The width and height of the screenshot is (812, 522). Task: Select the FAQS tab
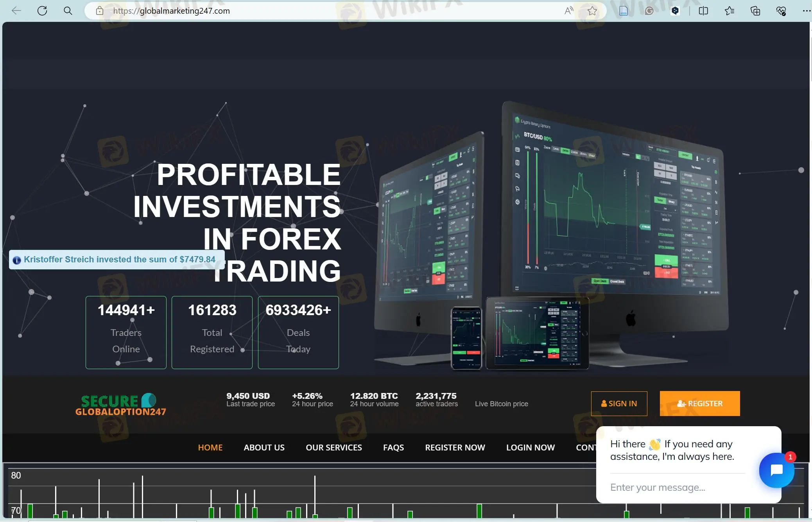pos(393,447)
